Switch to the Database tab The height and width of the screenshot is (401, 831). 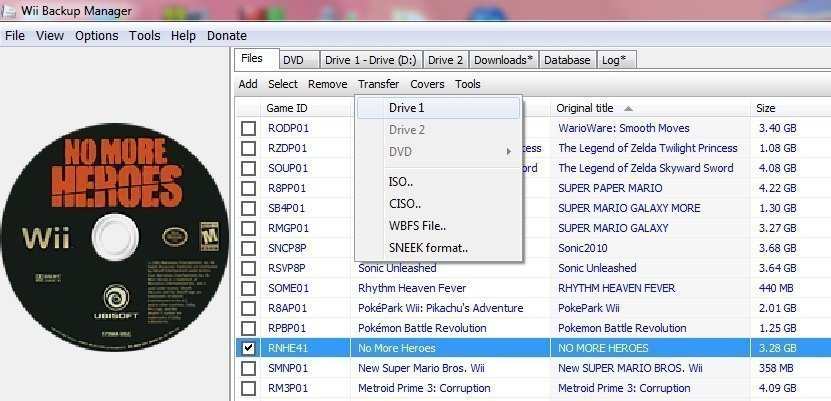pos(567,60)
